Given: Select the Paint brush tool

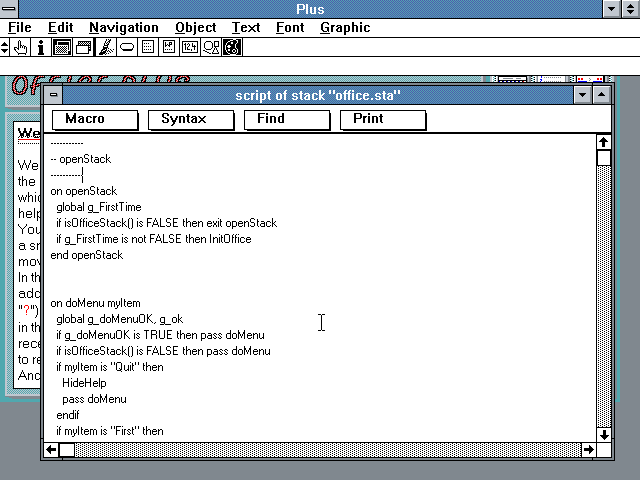Looking at the screenshot, I should (x=106, y=47).
